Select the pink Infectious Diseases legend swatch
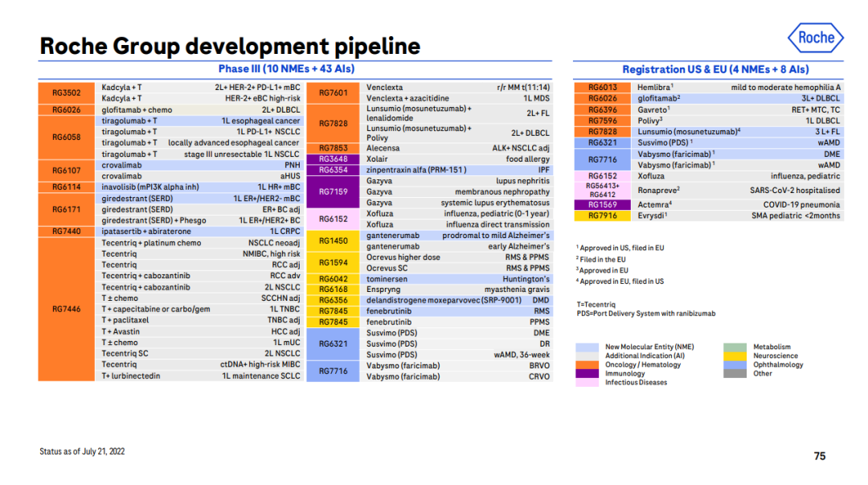The height and width of the screenshot is (485, 868). point(587,383)
